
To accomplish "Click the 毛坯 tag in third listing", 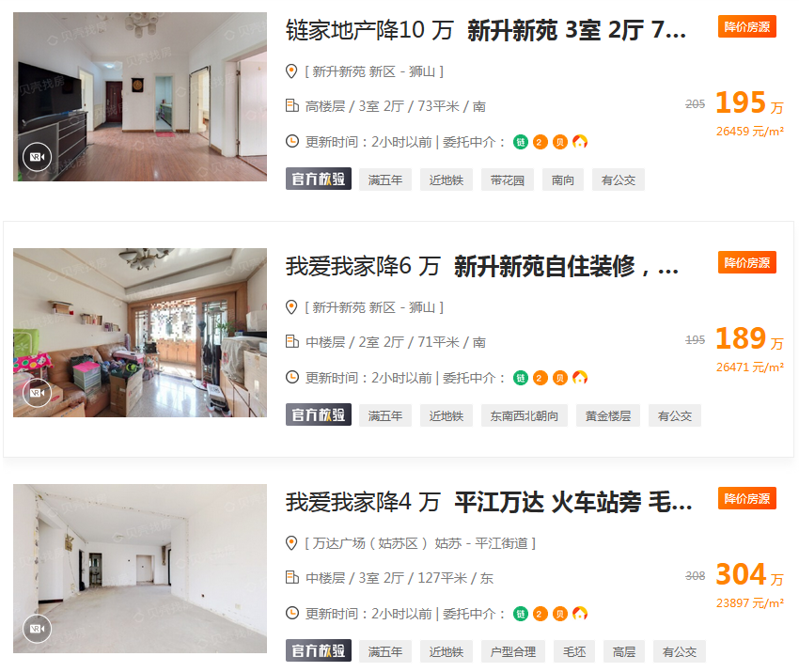I will pyautogui.click(x=574, y=651).
